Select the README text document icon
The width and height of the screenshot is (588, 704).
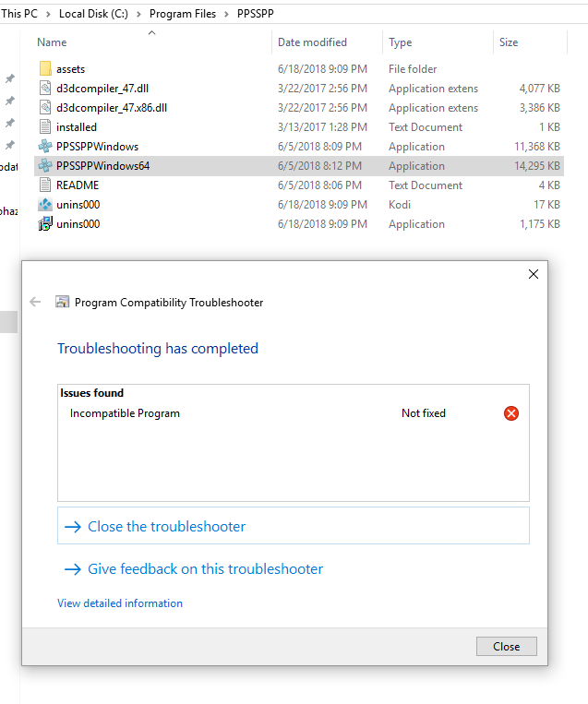(45, 185)
